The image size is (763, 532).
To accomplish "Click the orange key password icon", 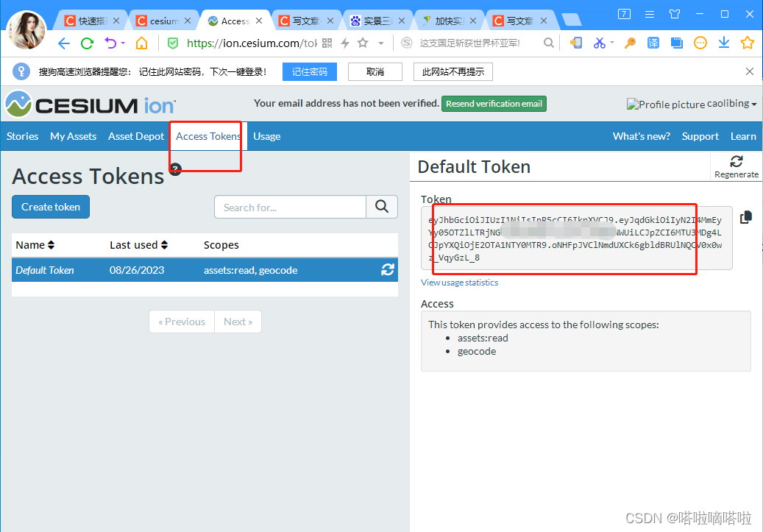I will click(630, 43).
